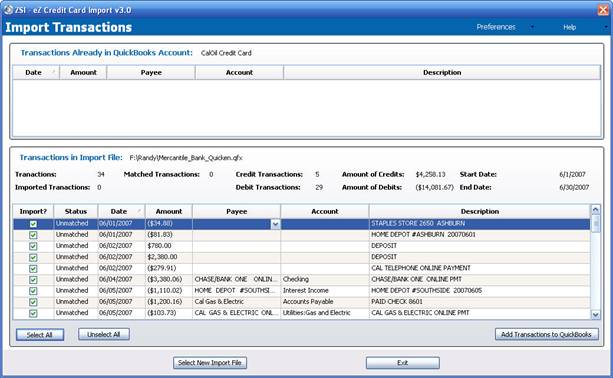
Task: Click scroll up arrow of import list
Action: pyautogui.click(x=595, y=210)
